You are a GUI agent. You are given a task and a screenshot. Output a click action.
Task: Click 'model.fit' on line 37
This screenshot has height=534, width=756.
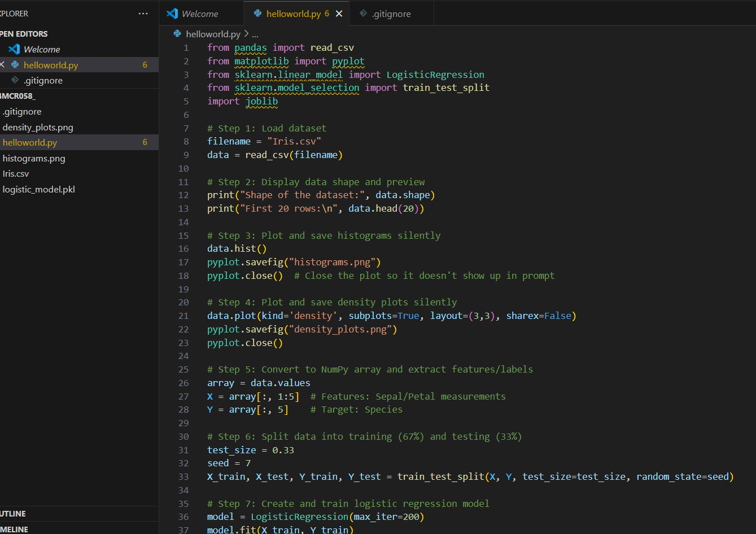pos(231,530)
